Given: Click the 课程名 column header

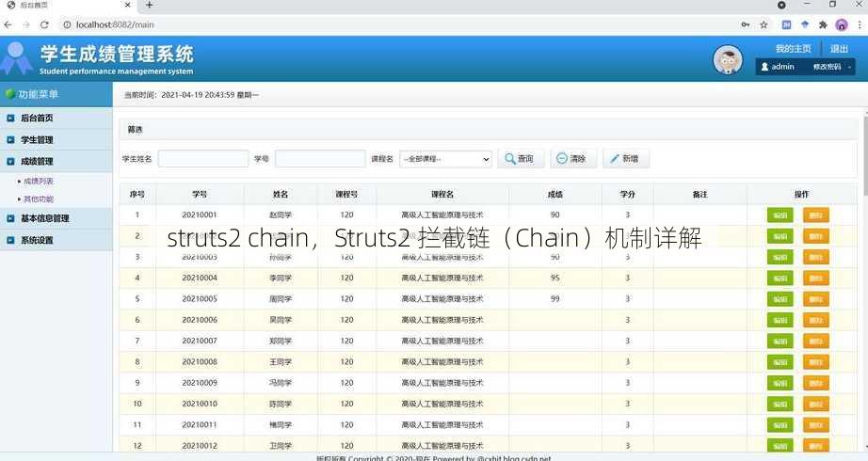Looking at the screenshot, I should 442,194.
